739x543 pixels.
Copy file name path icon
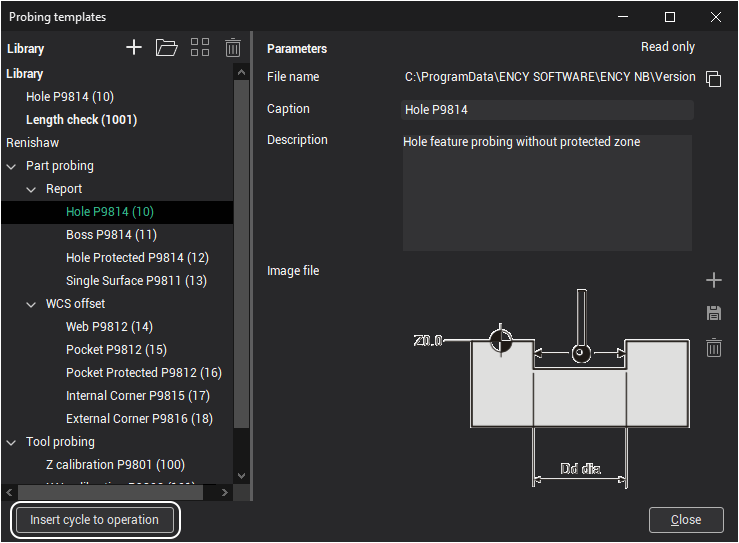(x=713, y=78)
